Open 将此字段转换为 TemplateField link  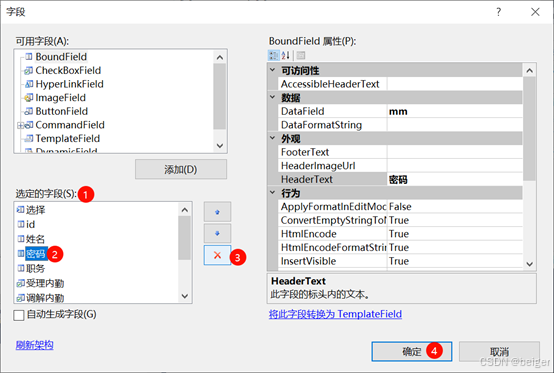(335, 314)
